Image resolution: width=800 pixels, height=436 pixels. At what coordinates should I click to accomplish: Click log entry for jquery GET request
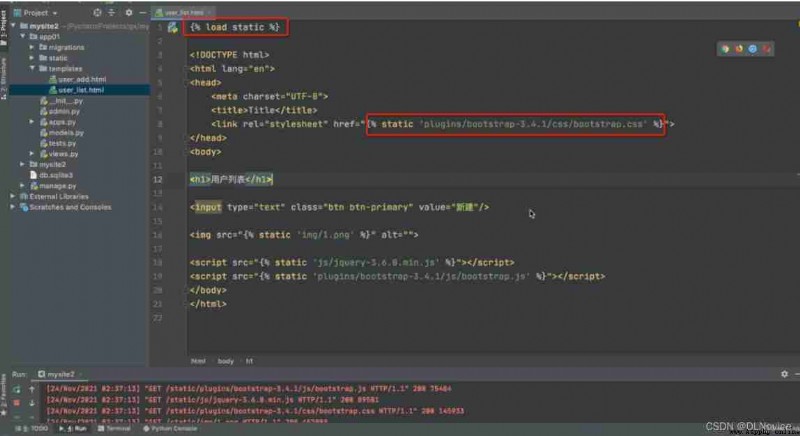[x=212, y=400]
